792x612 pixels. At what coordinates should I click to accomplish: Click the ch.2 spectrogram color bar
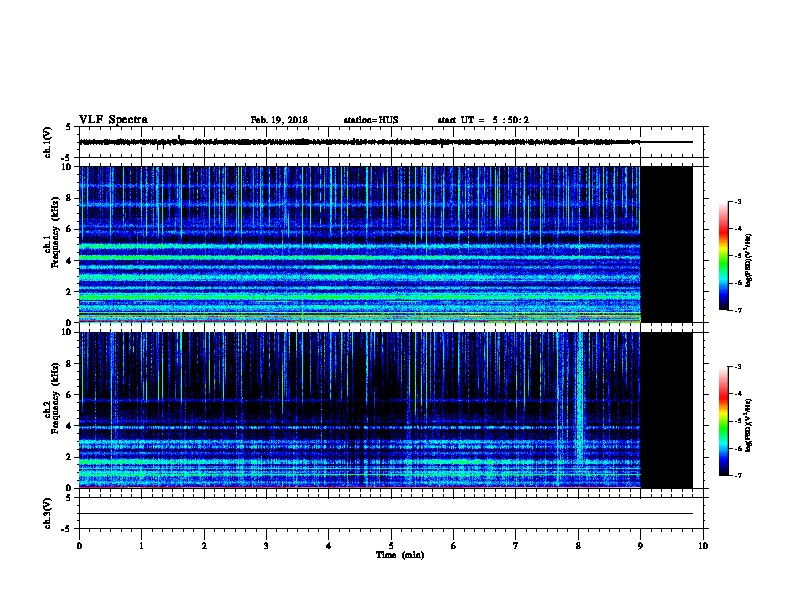(x=723, y=421)
